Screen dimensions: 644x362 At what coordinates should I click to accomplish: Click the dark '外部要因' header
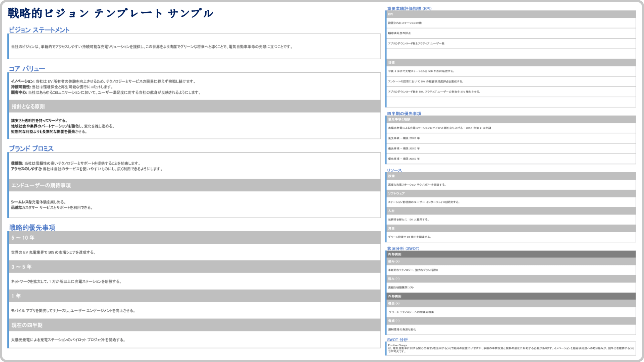(x=511, y=296)
